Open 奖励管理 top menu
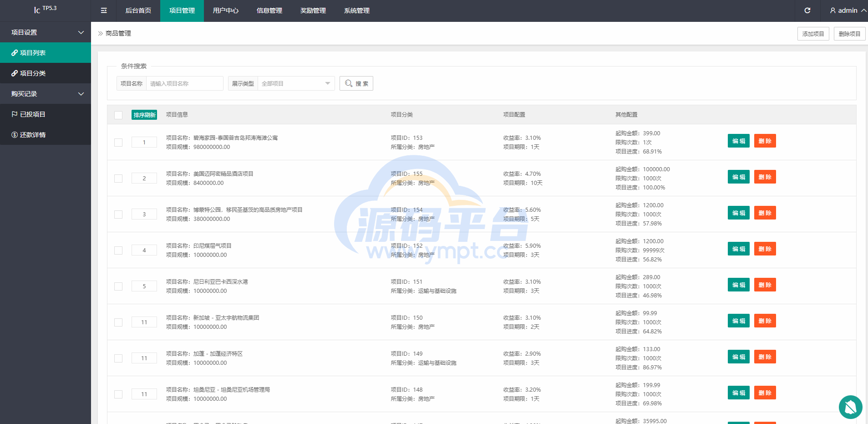868x424 pixels. tap(313, 10)
